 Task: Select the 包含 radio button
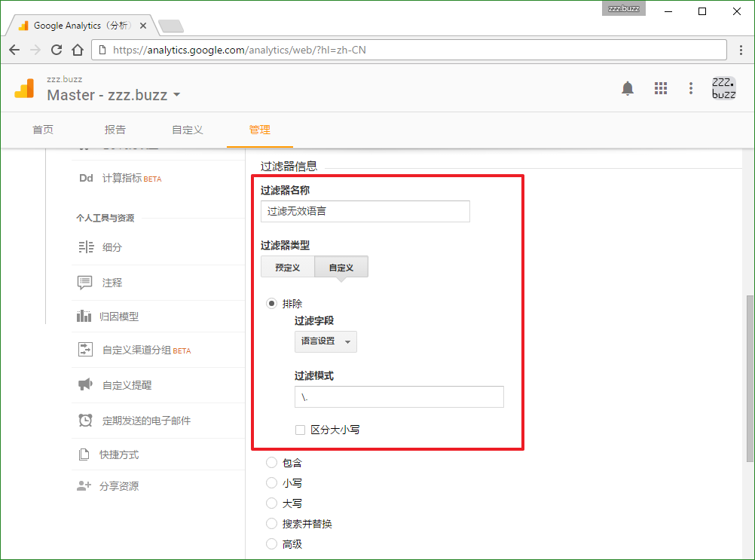(271, 463)
